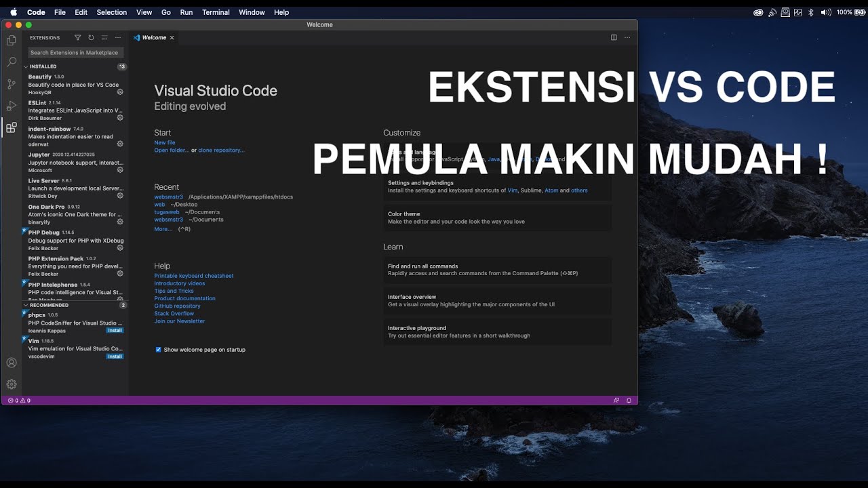Click the Open folder link
This screenshot has height=488, width=868.
coord(172,150)
